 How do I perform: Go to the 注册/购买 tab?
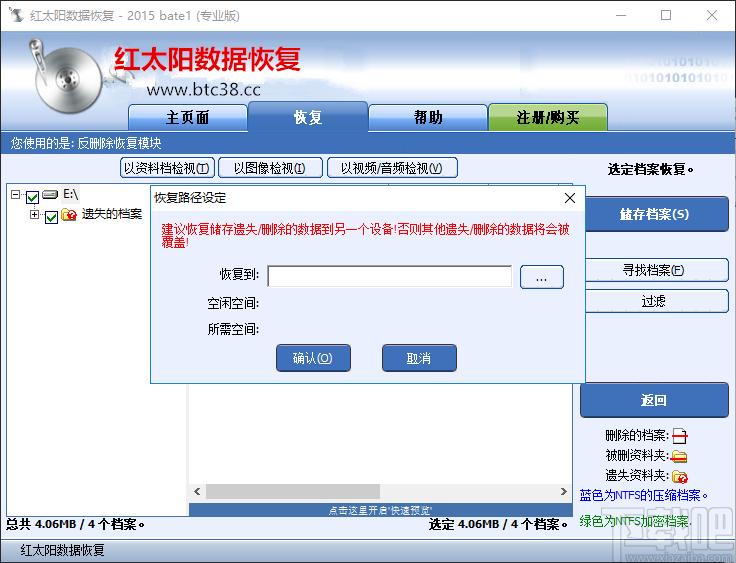pyautogui.click(x=548, y=117)
